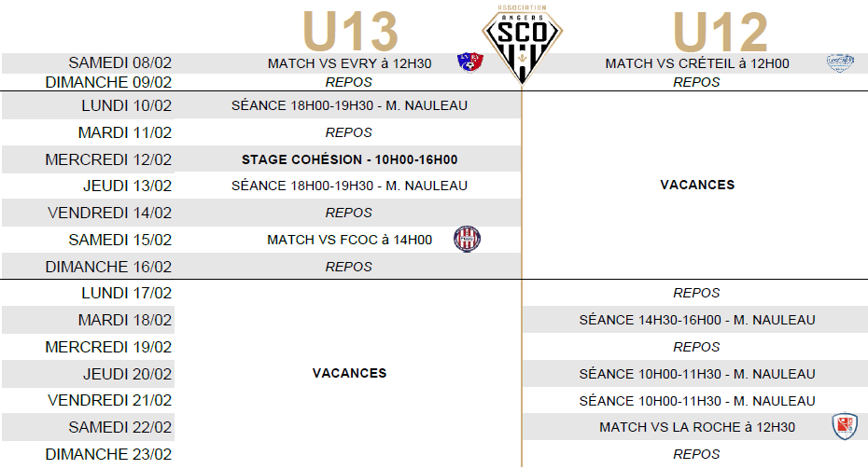Select the U12 column heading
The height and width of the screenshot is (469, 868).
click(721, 32)
